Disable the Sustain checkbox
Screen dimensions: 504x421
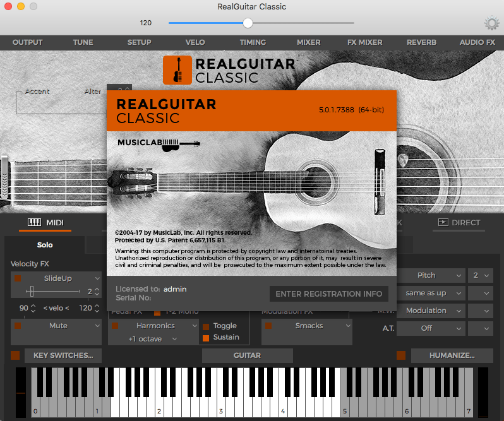206,338
